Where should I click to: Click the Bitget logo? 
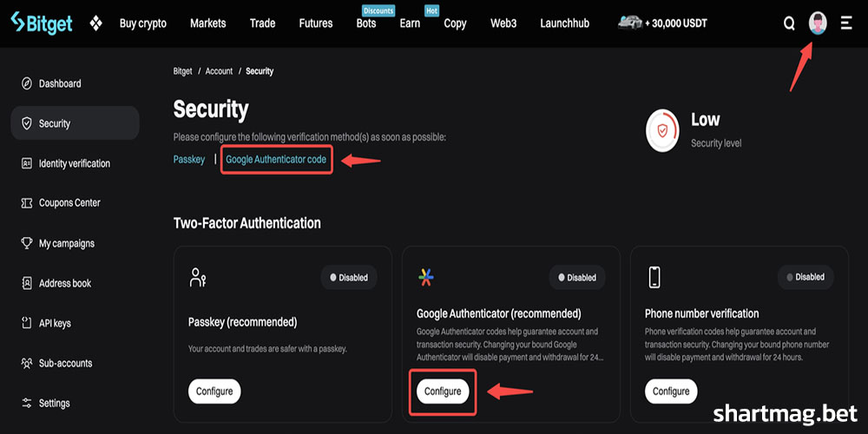tap(42, 23)
